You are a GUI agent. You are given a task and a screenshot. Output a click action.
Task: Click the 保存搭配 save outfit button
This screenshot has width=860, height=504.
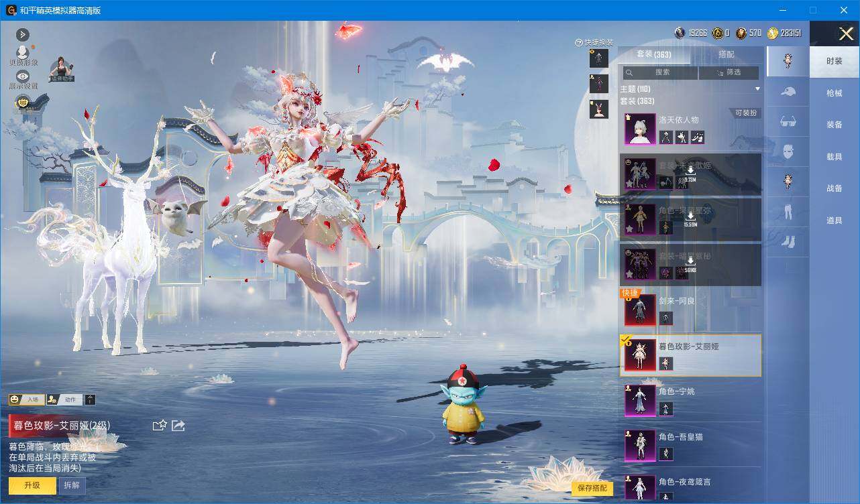(x=592, y=488)
